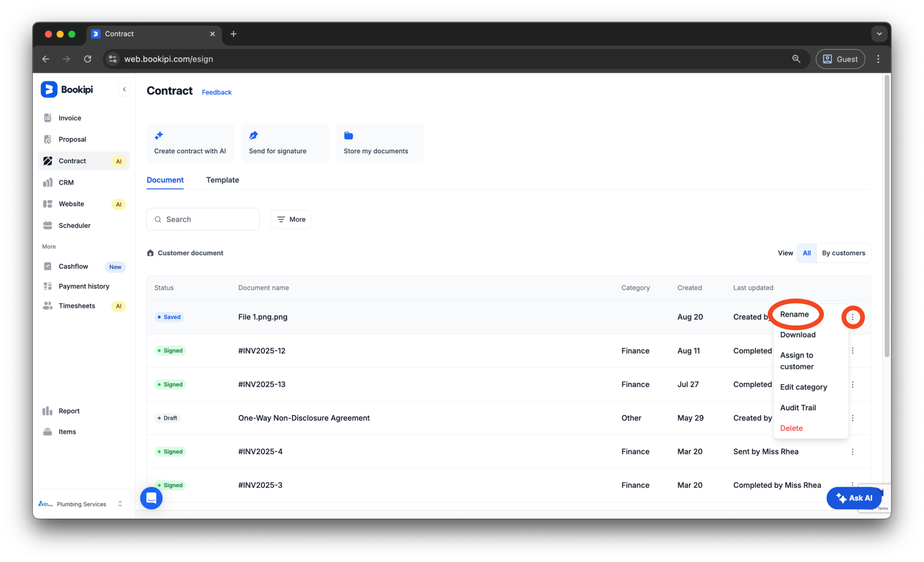Click the Saved status badge

tap(169, 317)
